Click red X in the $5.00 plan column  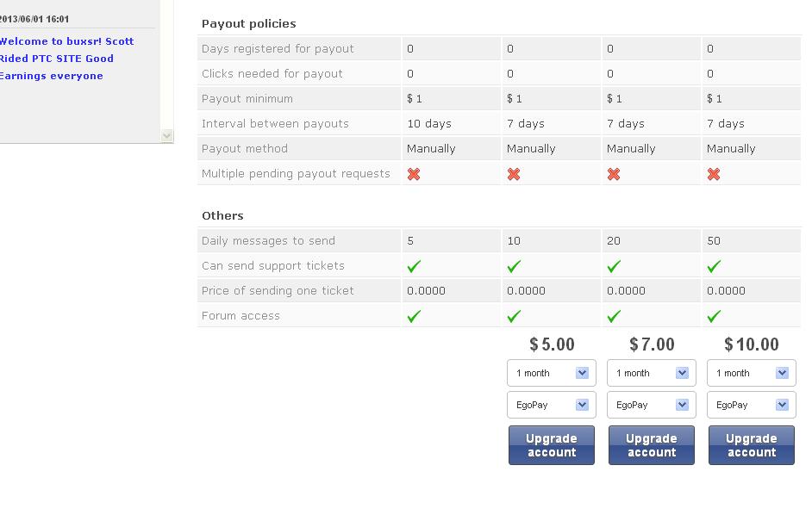[513, 174]
